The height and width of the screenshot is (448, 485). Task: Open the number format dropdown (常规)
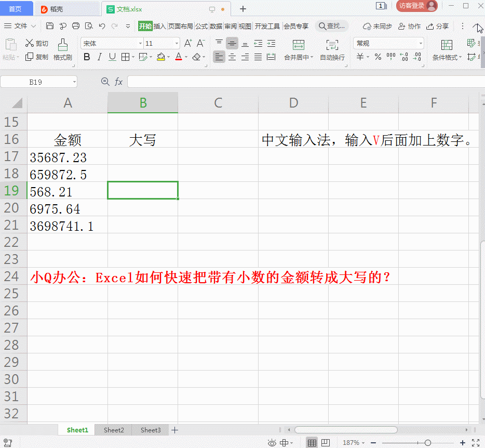click(421, 43)
